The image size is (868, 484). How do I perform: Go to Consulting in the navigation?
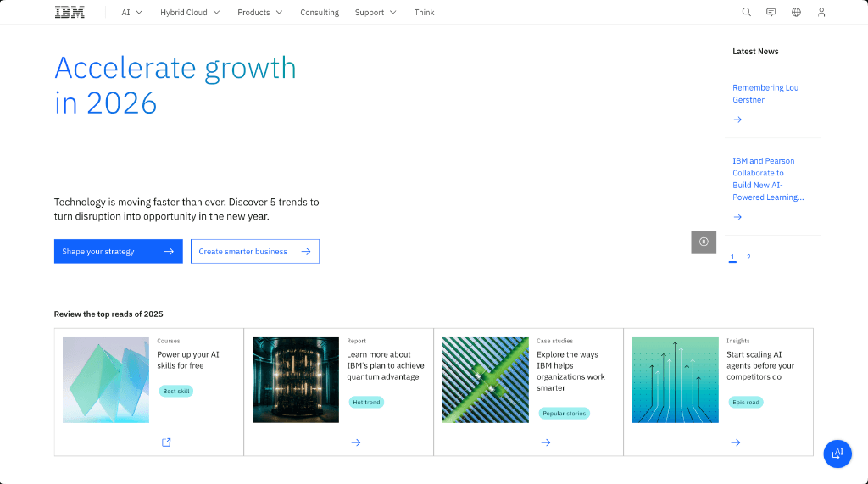pyautogui.click(x=320, y=12)
